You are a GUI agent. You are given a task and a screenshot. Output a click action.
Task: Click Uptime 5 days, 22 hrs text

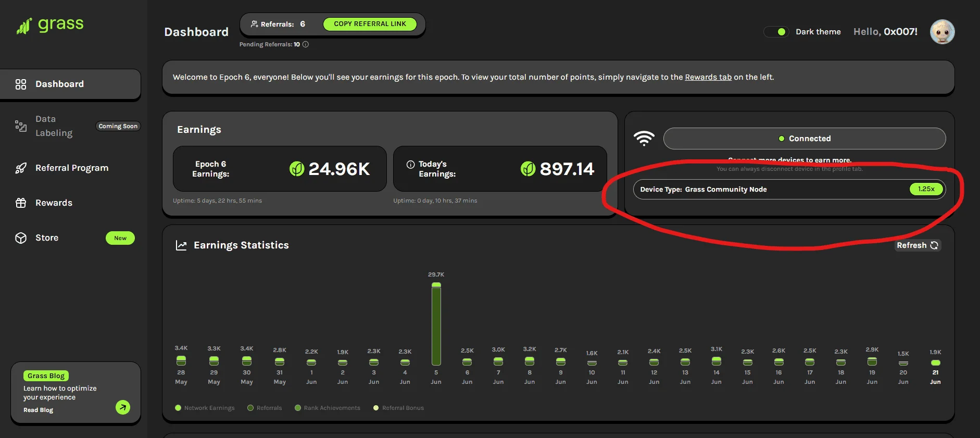click(217, 201)
